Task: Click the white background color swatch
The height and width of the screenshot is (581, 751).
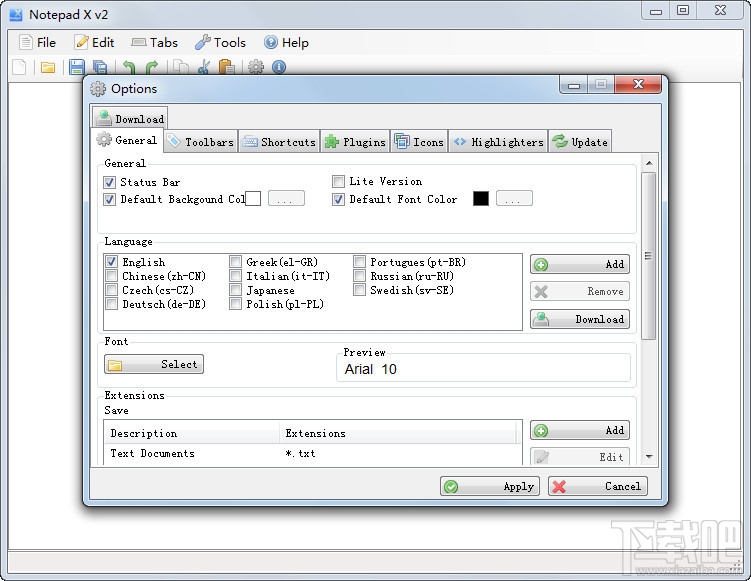Action: click(x=253, y=198)
